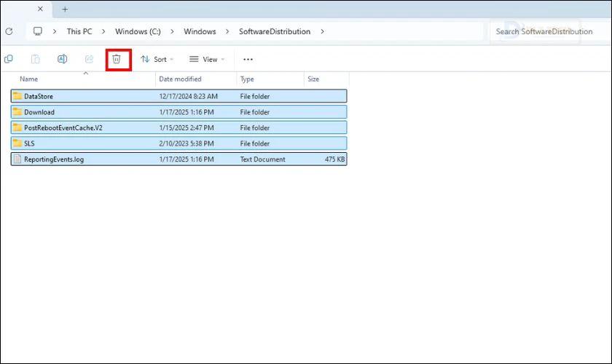Click the 475 KB size value
This screenshot has height=364, width=612.
pos(335,159)
